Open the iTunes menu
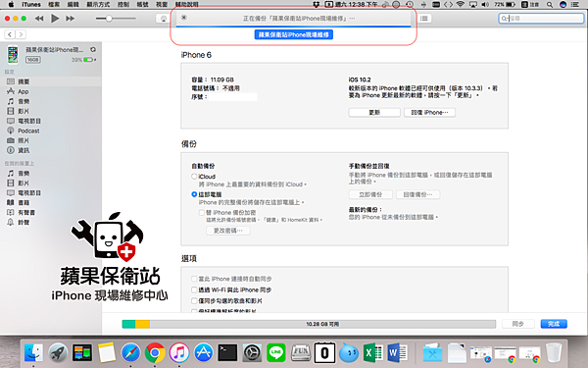588x368 pixels. pos(31,4)
